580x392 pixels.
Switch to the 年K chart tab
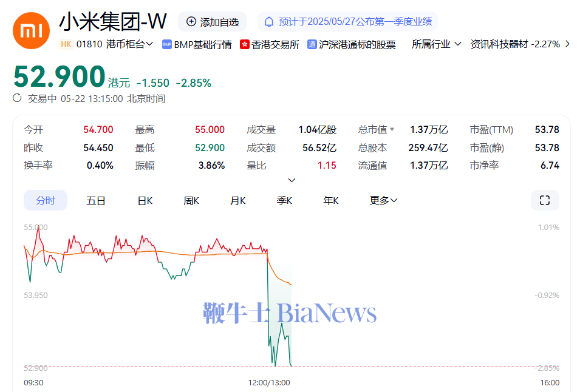coord(330,201)
